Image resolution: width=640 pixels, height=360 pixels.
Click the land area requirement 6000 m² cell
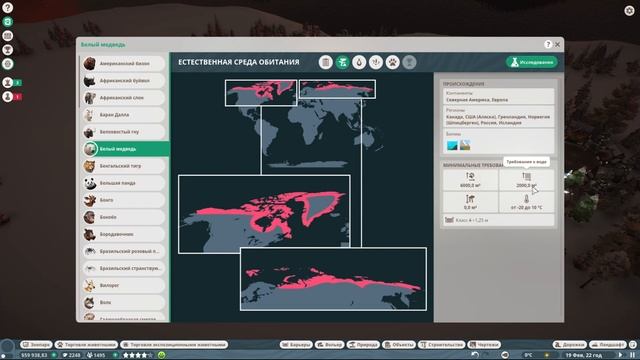[x=470, y=180]
